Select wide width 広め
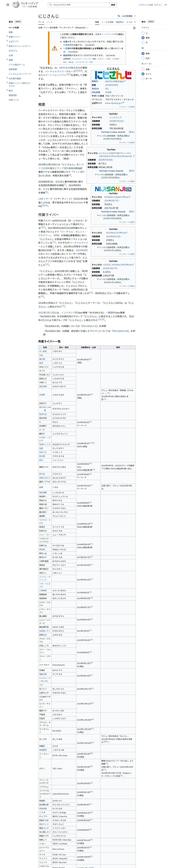174x868 pixels. (143, 58)
